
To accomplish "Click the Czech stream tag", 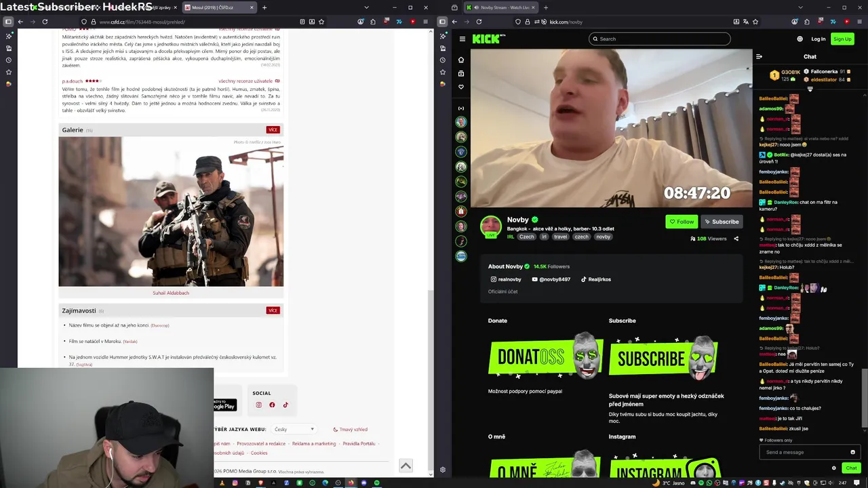I will [527, 237].
